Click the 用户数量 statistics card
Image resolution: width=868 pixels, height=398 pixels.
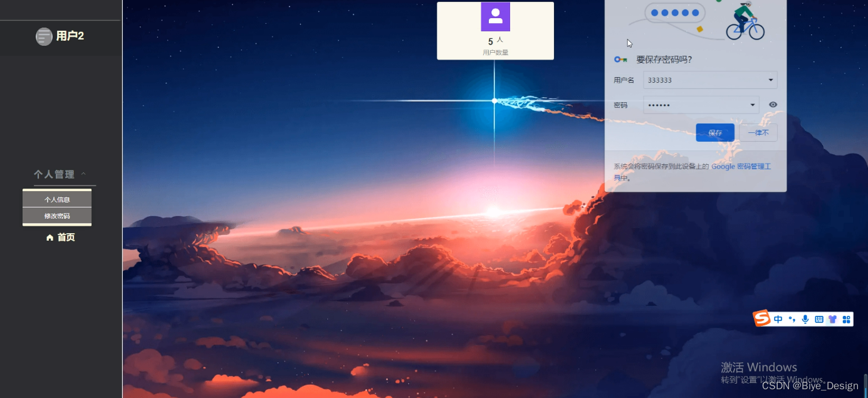[495, 31]
